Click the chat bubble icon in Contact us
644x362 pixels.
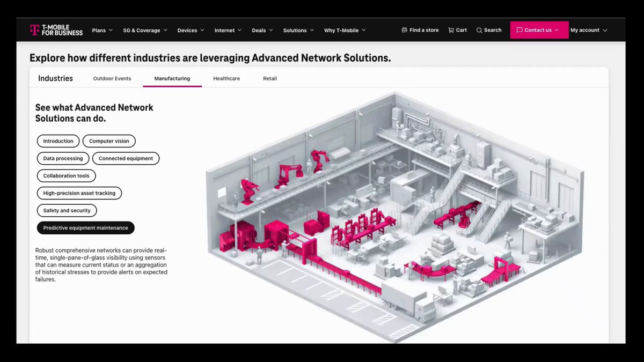tap(519, 30)
